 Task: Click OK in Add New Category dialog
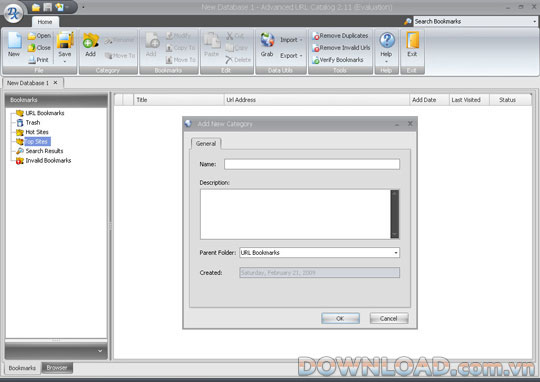tap(340, 318)
